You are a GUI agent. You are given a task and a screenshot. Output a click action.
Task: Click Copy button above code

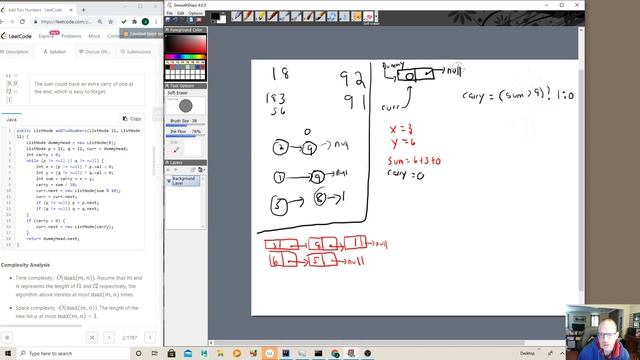(132, 118)
